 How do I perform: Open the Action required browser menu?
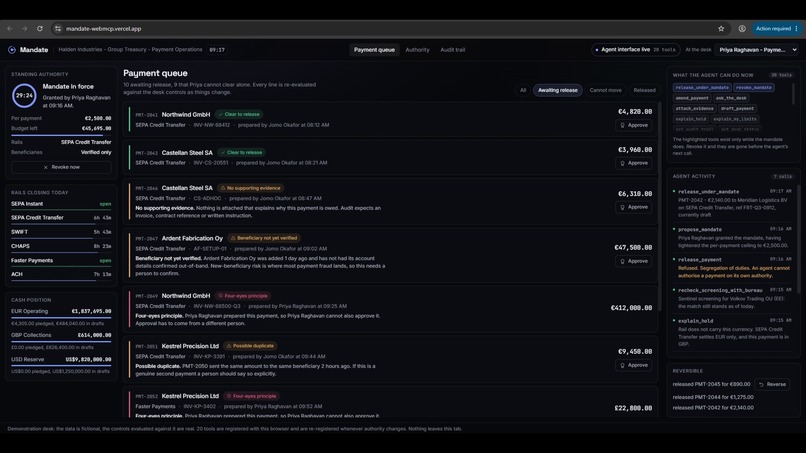[x=777, y=29]
